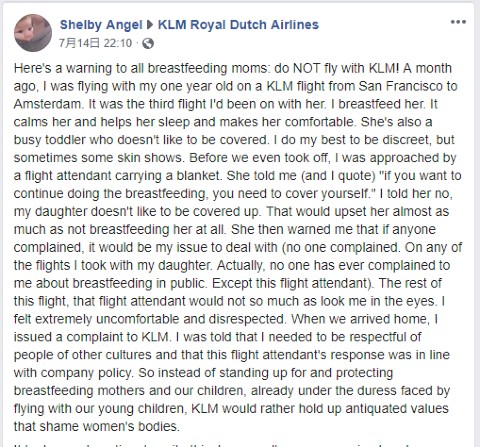Click the phrase "antiquated values" in the post

(x=397, y=409)
